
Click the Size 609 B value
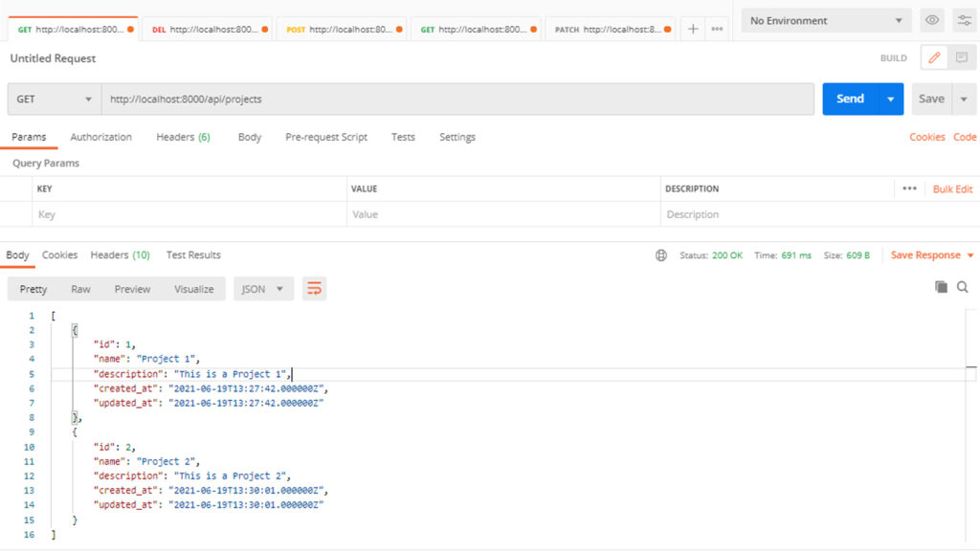tap(858, 254)
